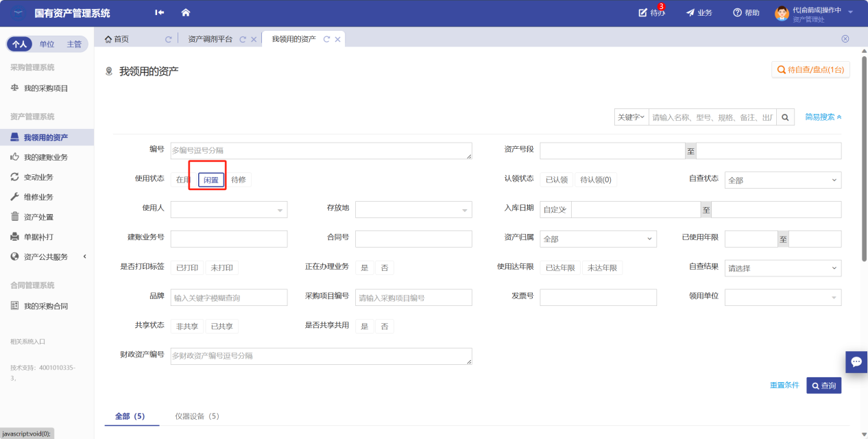The image size is (868, 439).
Task: Click the 编号 input field
Action: [x=321, y=151]
